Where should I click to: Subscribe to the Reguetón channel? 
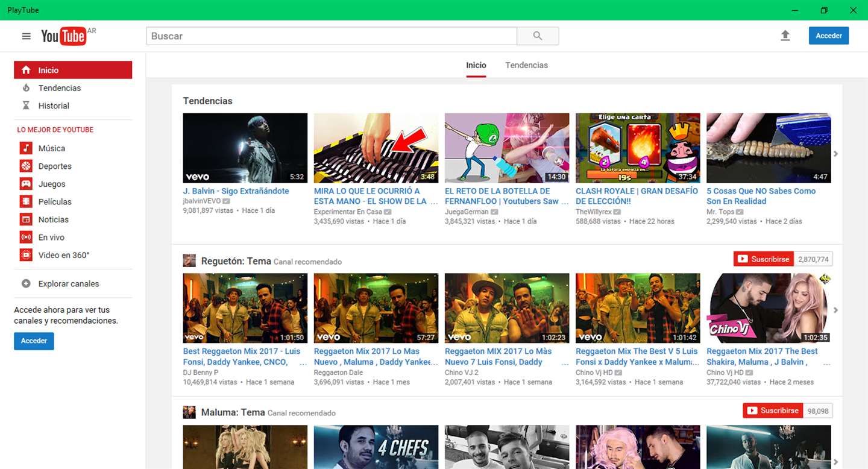pyautogui.click(x=764, y=259)
